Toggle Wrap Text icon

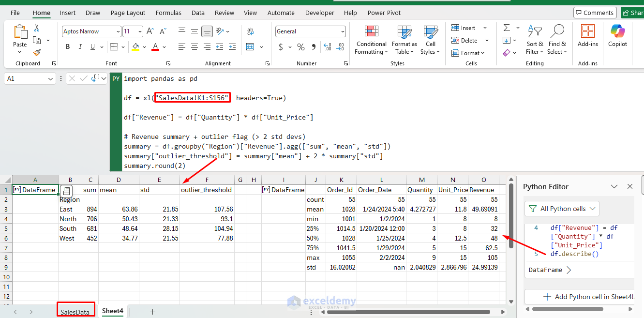click(x=250, y=31)
